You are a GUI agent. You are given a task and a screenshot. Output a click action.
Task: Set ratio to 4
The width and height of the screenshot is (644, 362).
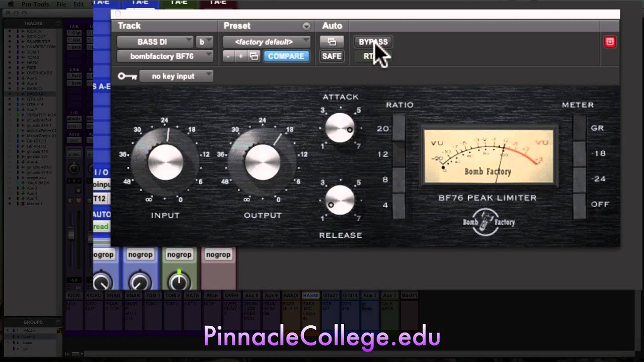point(398,205)
